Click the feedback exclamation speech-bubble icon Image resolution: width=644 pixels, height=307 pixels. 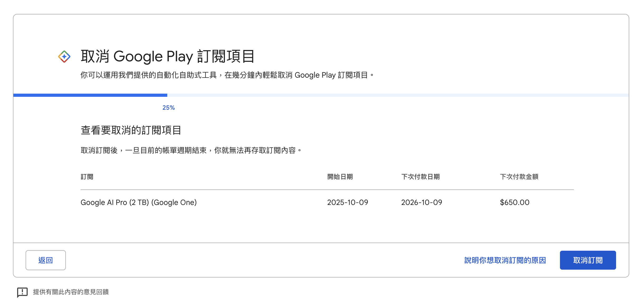pos(22,292)
